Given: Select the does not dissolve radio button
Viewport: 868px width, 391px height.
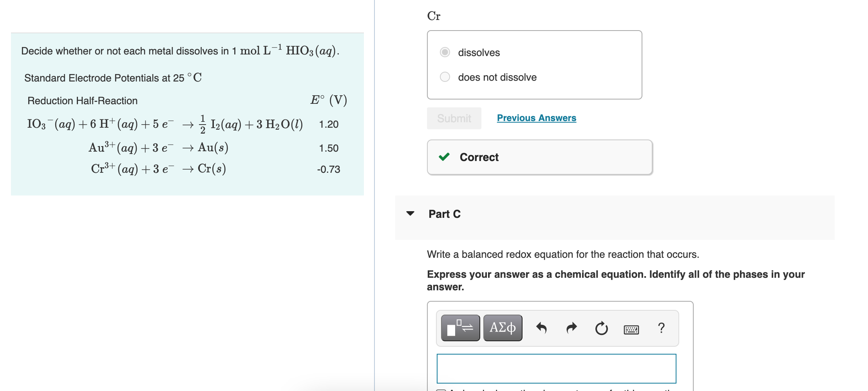Looking at the screenshot, I should tap(445, 77).
